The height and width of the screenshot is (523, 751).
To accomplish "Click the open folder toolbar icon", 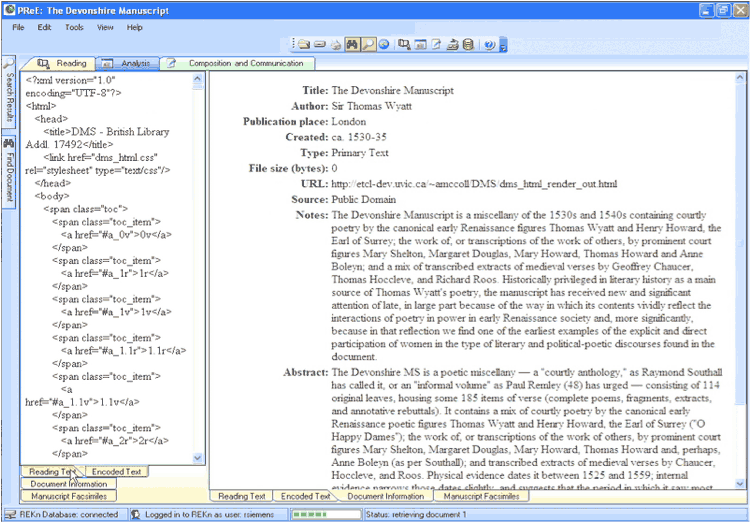I will 303,45.
